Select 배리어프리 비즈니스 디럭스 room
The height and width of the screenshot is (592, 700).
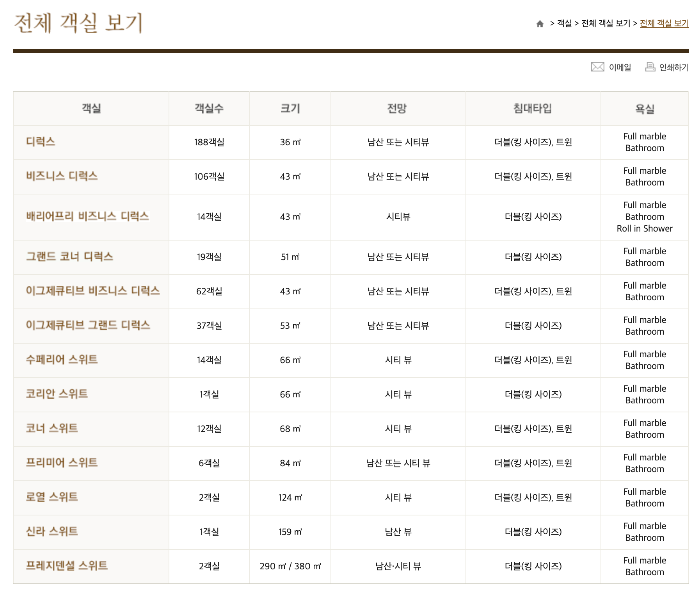tap(87, 216)
